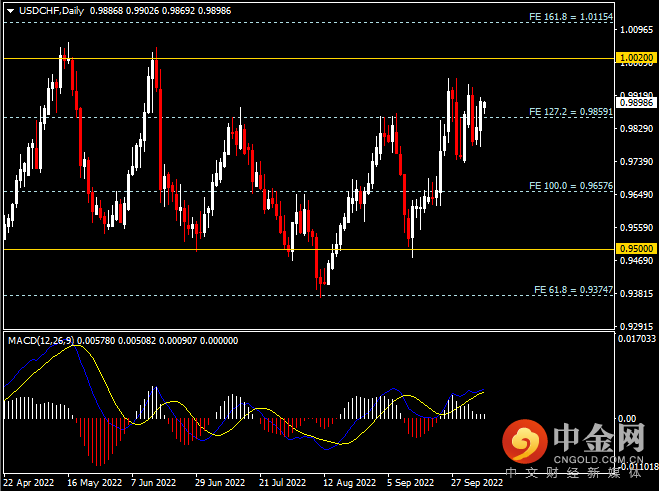
Task: Open the USDCHF chart dropdown triangle
Action: pyautogui.click(x=11, y=11)
